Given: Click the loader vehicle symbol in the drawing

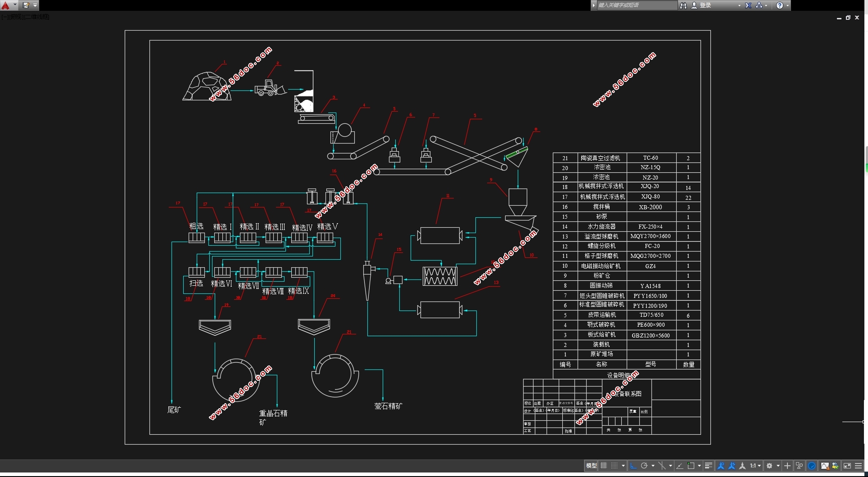Looking at the screenshot, I should 270,88.
